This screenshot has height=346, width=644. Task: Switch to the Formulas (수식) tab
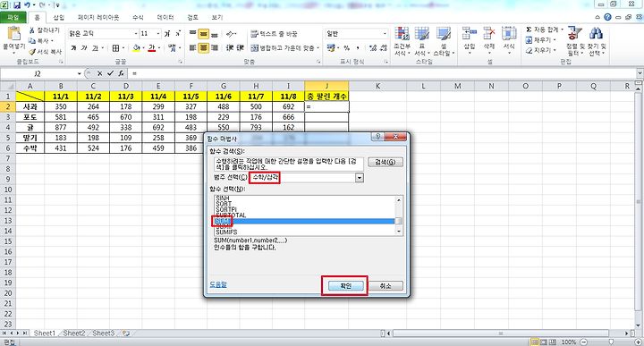tap(138, 18)
